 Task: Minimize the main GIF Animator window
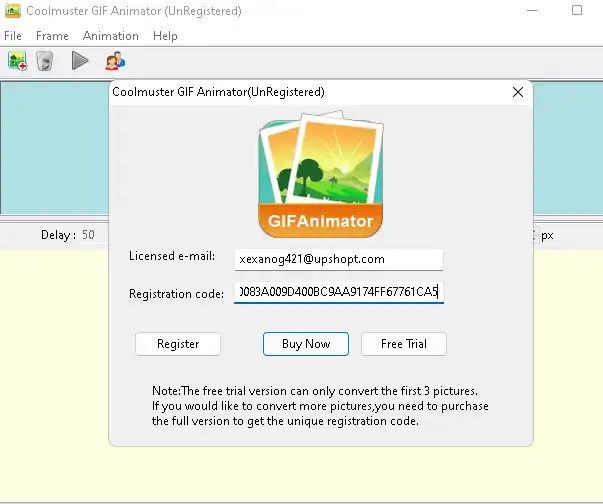tap(529, 11)
